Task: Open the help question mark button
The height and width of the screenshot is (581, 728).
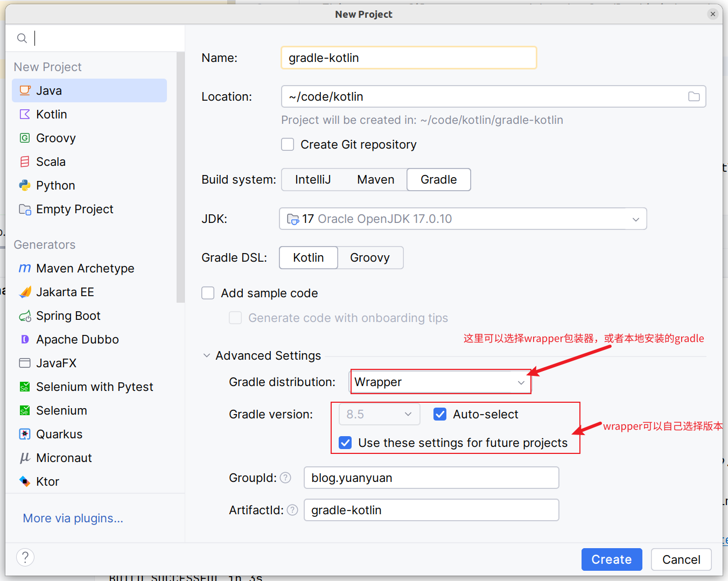Action: point(25,557)
